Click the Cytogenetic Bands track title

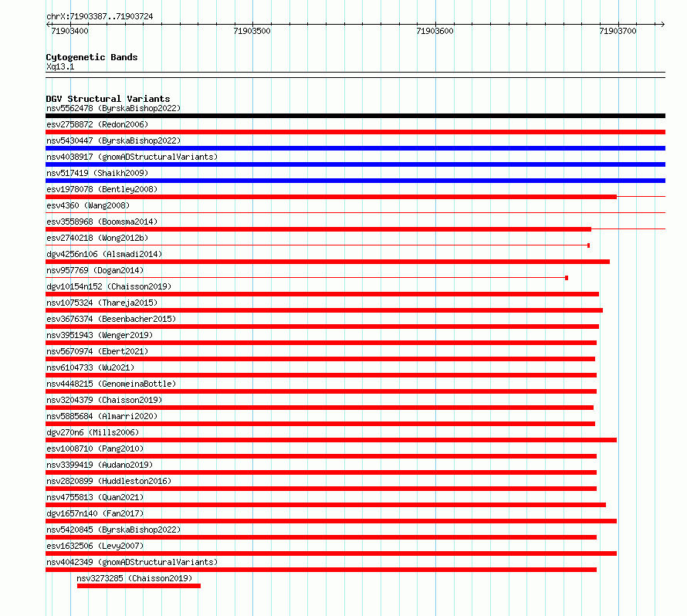coord(92,57)
